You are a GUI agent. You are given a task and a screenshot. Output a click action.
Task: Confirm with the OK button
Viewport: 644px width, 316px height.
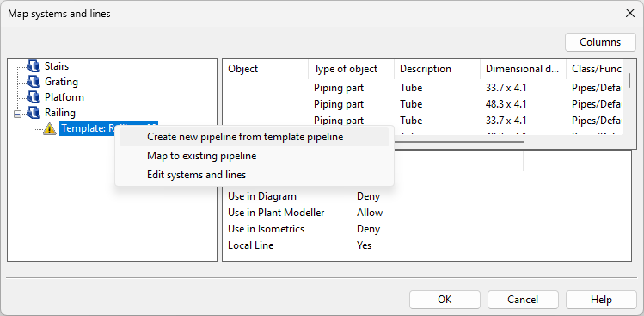445,300
